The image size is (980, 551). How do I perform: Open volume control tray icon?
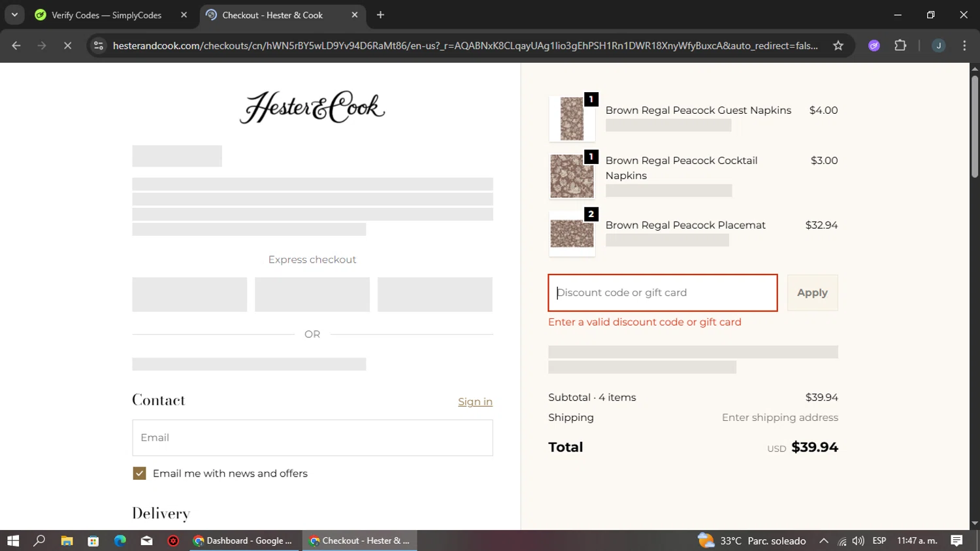(858, 541)
